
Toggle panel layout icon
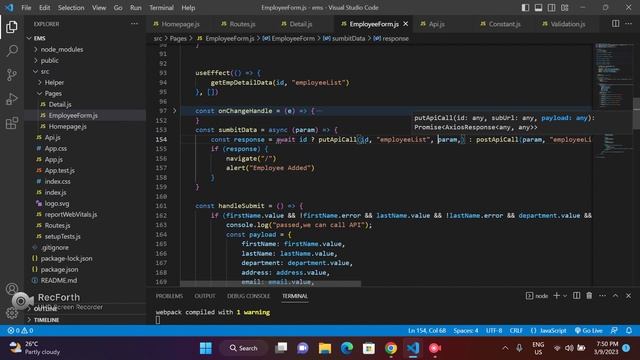(x=538, y=7)
